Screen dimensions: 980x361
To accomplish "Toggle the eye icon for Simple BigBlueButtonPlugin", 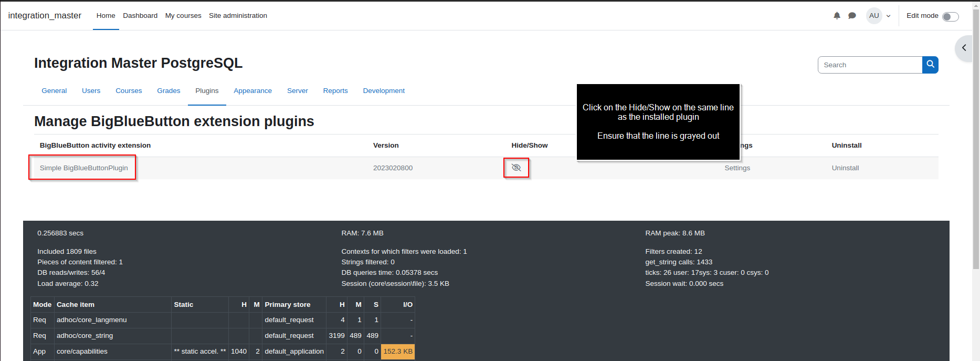I will (x=516, y=168).
